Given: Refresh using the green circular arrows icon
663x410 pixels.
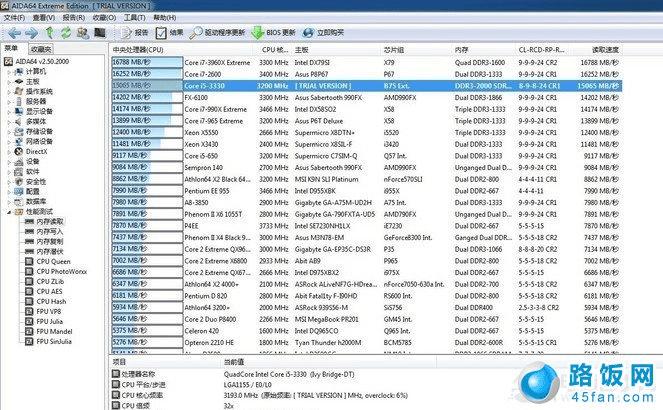Looking at the screenshot, I should (x=66, y=33).
